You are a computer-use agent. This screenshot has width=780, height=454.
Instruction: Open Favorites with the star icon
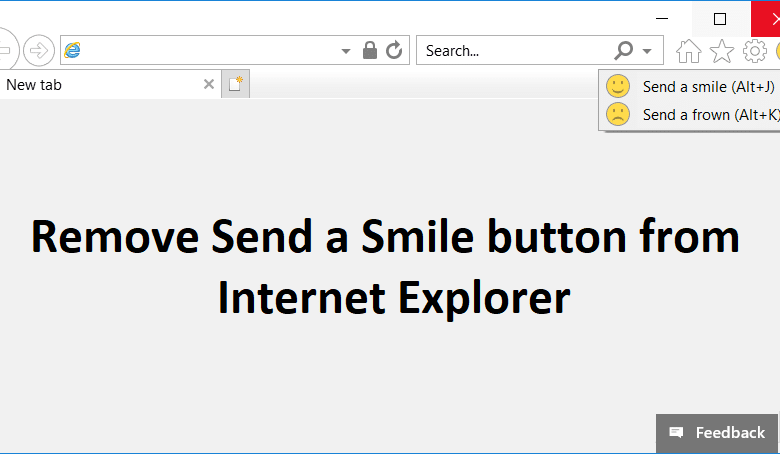[721, 51]
